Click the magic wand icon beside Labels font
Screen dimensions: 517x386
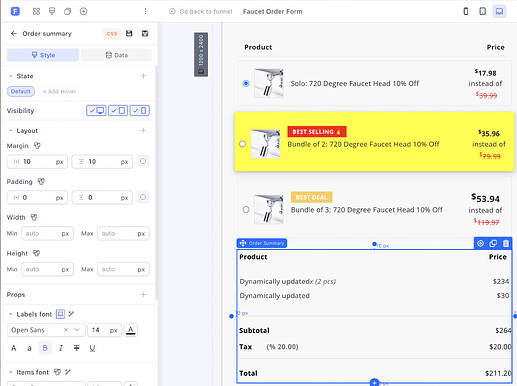pyautogui.click(x=71, y=314)
